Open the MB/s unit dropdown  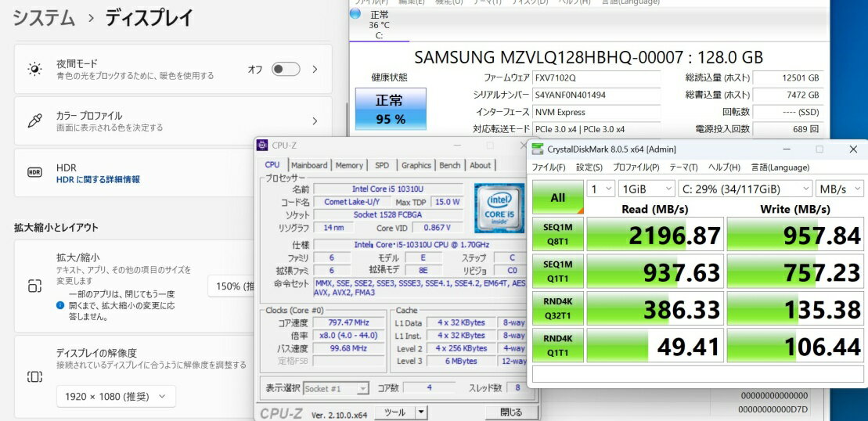(840, 189)
